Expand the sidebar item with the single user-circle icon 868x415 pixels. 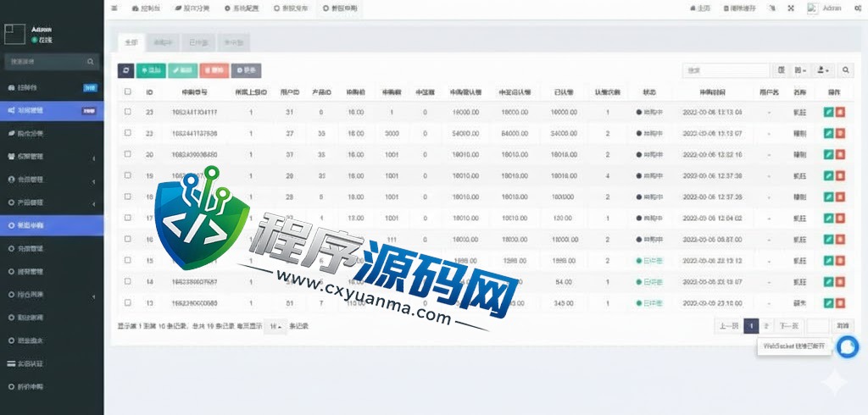(x=52, y=180)
